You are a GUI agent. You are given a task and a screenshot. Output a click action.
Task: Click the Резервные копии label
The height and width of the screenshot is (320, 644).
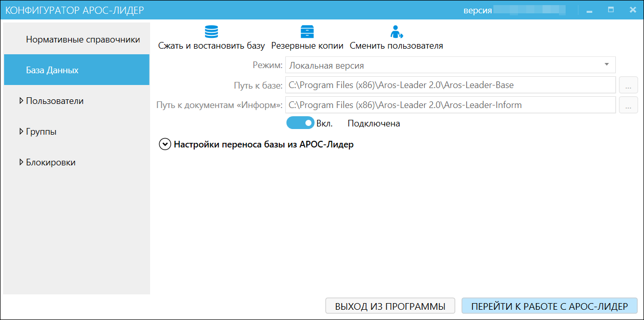(307, 46)
